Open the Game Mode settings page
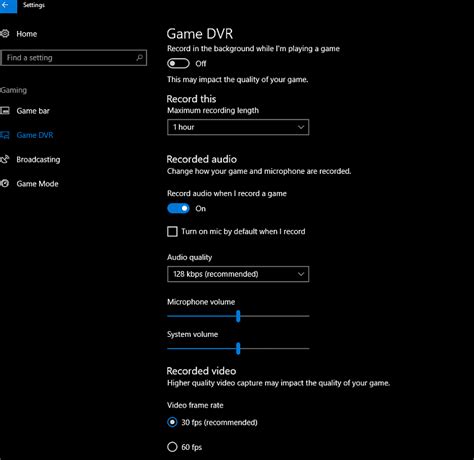This screenshot has width=474, height=460. (37, 184)
